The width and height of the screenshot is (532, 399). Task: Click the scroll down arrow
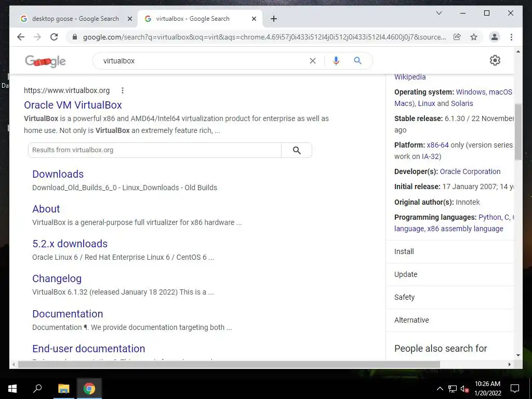point(518,355)
